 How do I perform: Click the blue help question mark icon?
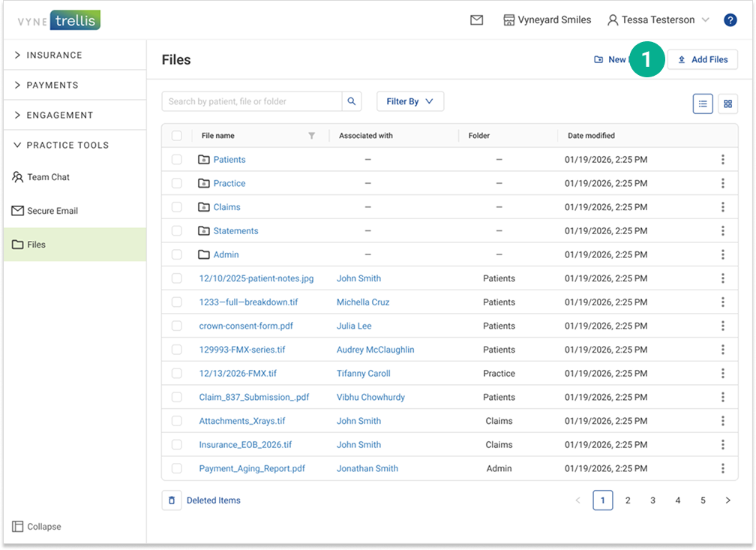point(730,20)
